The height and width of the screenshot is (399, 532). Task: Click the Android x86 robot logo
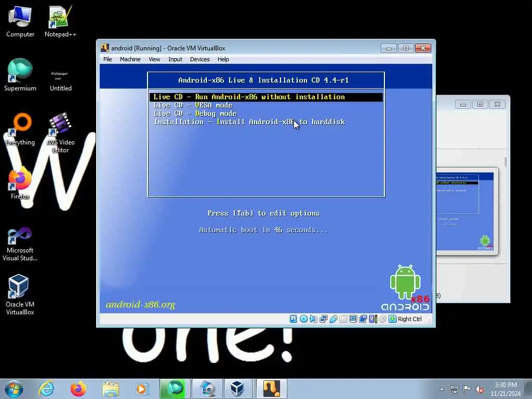tap(405, 288)
